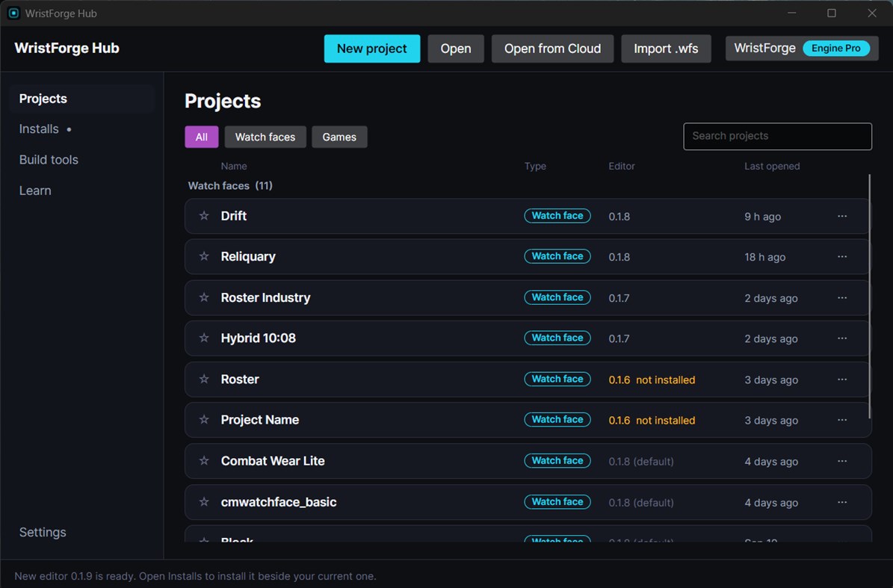The height and width of the screenshot is (588, 893).
Task: Sort by the Last opened column
Action: (772, 166)
